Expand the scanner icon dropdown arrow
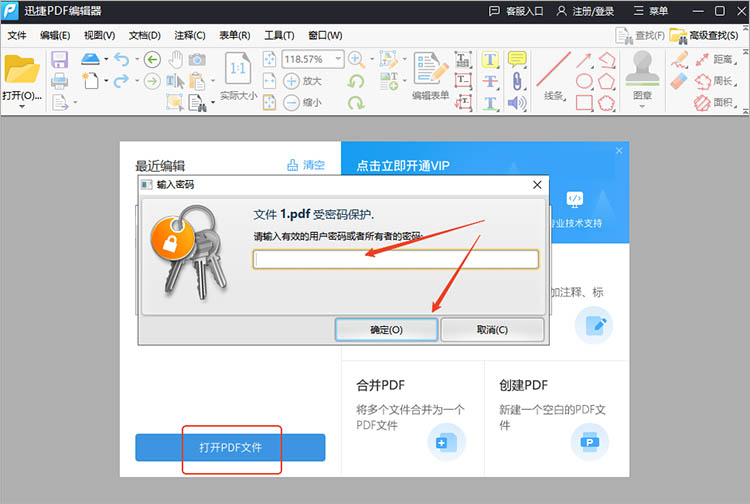 point(106,59)
